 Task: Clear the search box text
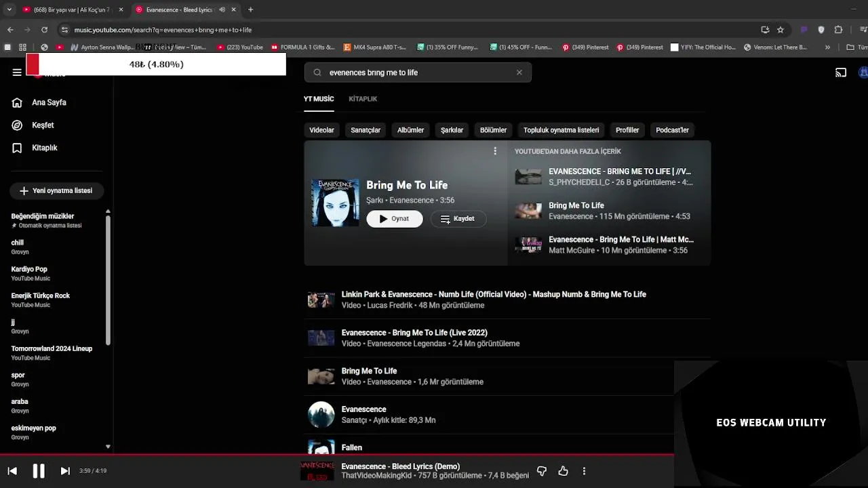(519, 73)
